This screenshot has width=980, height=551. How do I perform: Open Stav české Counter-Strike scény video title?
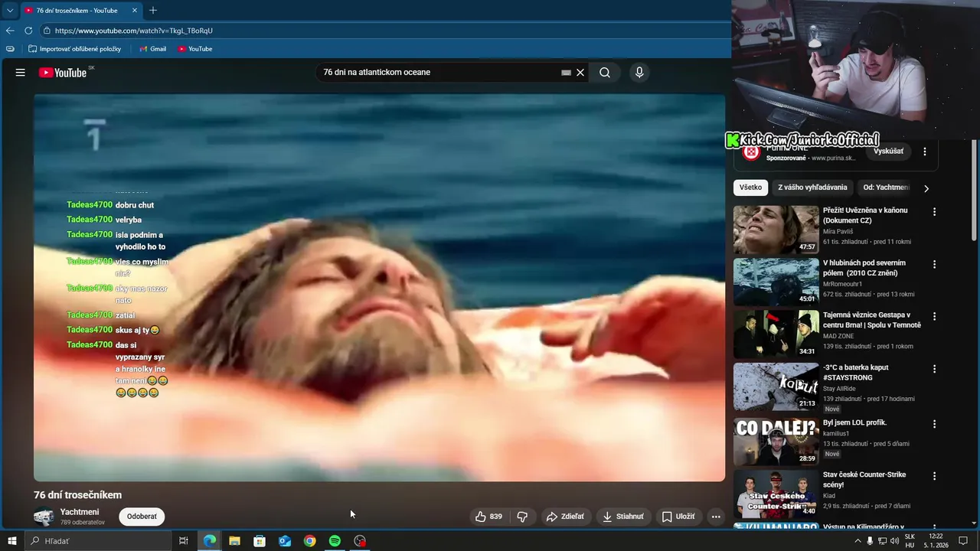[x=864, y=480]
